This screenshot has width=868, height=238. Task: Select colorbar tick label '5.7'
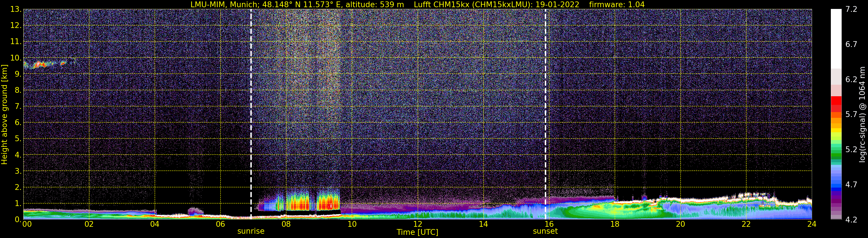[851, 114]
